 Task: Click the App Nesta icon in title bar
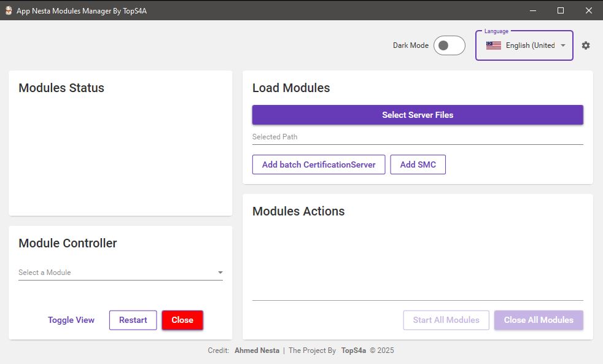point(8,10)
